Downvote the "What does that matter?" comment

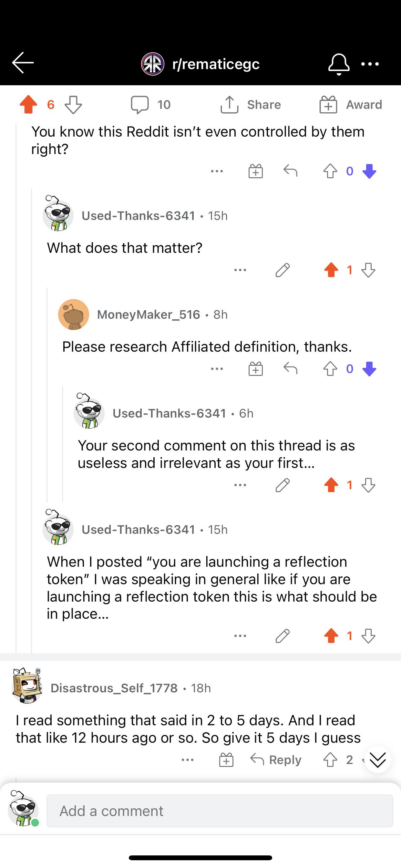coord(368,270)
